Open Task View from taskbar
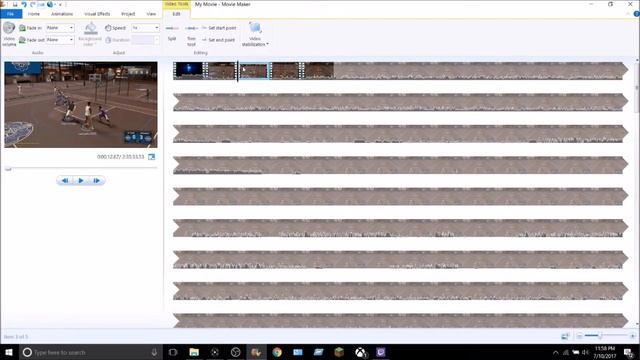This screenshot has height=360, width=640. tap(173, 352)
